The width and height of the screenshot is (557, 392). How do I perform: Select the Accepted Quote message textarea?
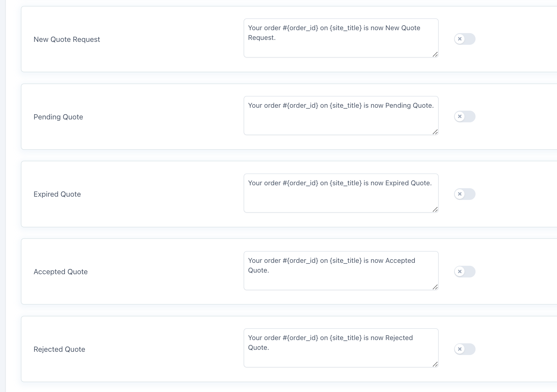(341, 271)
